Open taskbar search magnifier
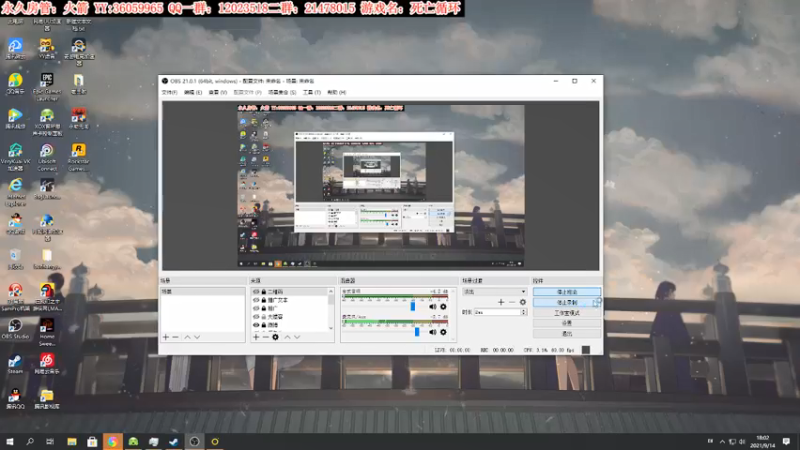Image resolution: width=800 pixels, height=450 pixels. 30,441
